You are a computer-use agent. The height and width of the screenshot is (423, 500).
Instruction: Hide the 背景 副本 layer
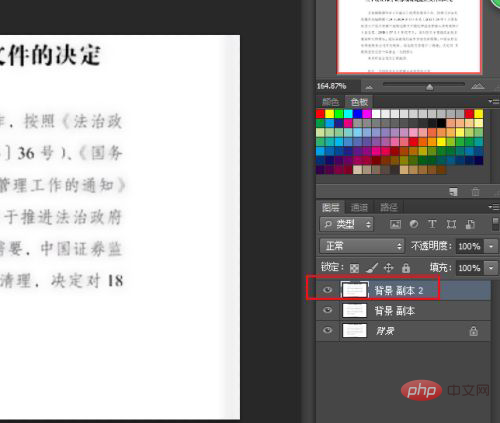click(328, 310)
